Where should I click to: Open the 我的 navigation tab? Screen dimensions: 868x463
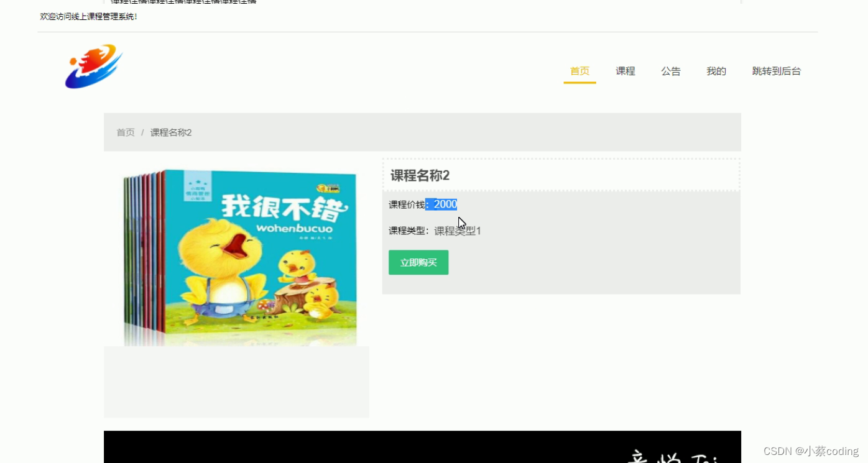pos(716,71)
